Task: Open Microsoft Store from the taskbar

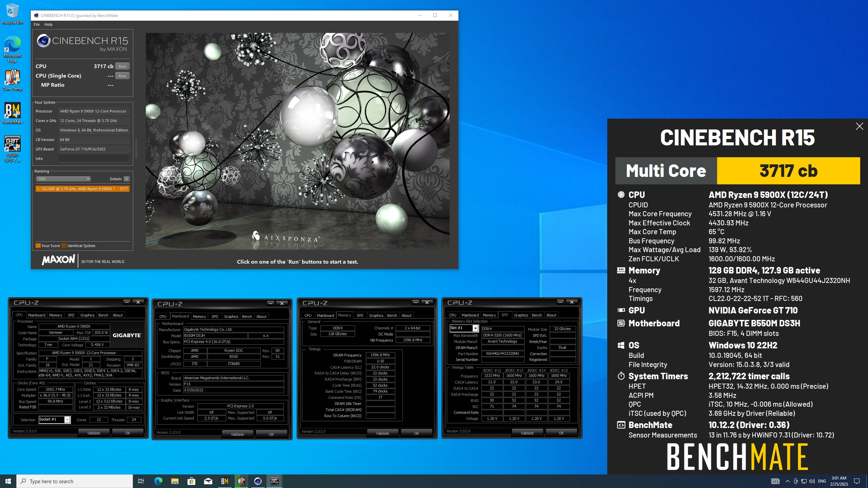Action: 191,481
